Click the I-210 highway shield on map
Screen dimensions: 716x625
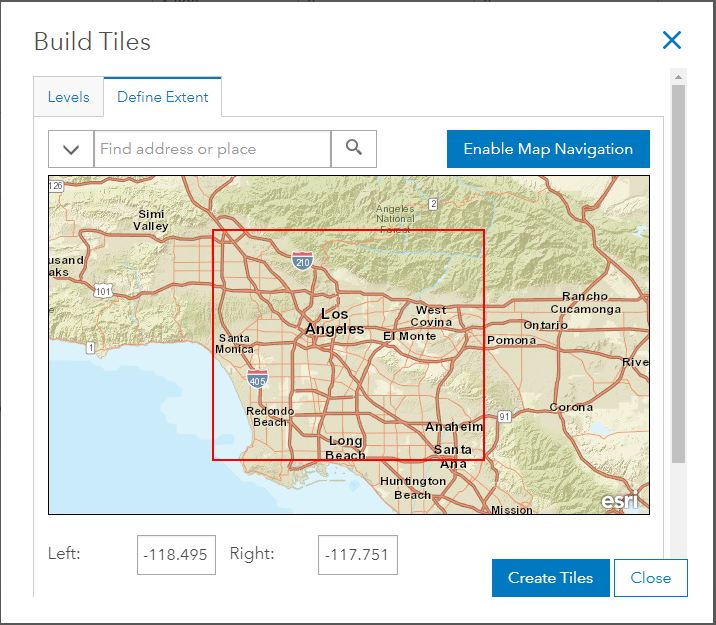coord(302,262)
